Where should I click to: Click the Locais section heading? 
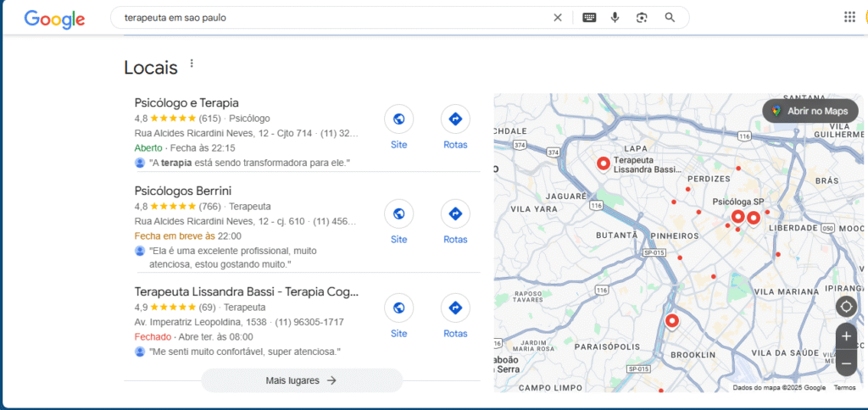(x=151, y=68)
